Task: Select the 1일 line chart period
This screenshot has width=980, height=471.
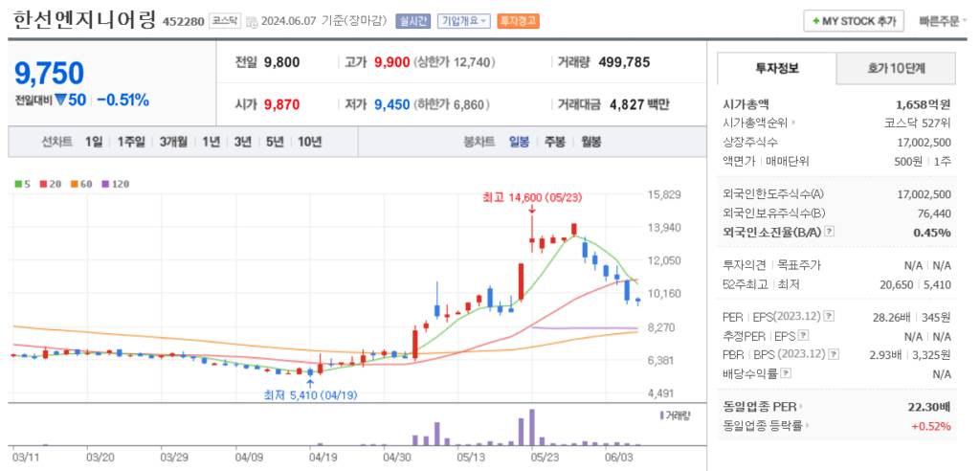Action: 94,142
